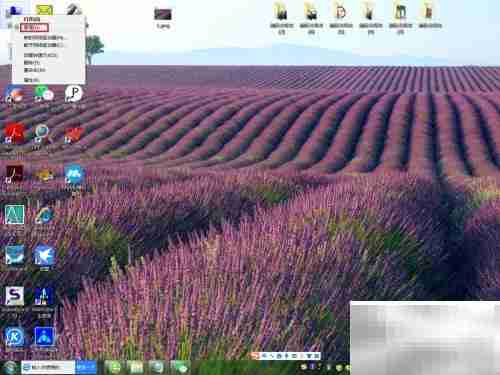This screenshot has height=375, width=500.
Task: Select the golden yellow shortcut icon
Action: [44, 175]
